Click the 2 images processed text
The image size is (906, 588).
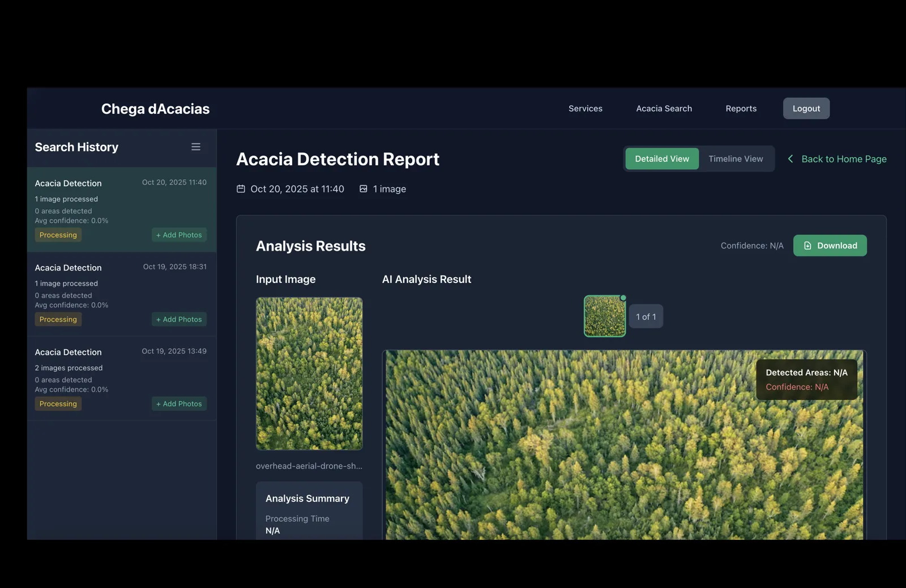pyautogui.click(x=69, y=368)
